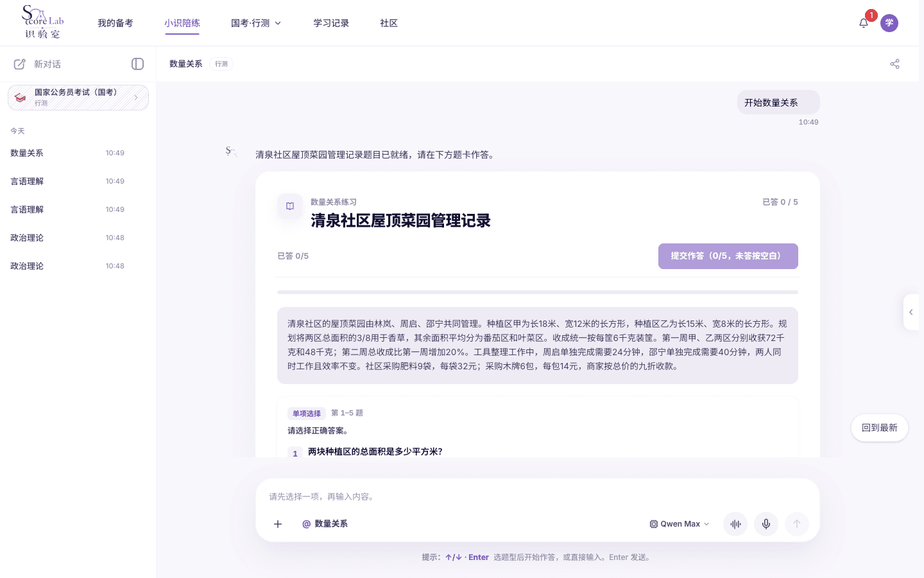
Task: Click the answer progress bar
Action: tap(538, 292)
